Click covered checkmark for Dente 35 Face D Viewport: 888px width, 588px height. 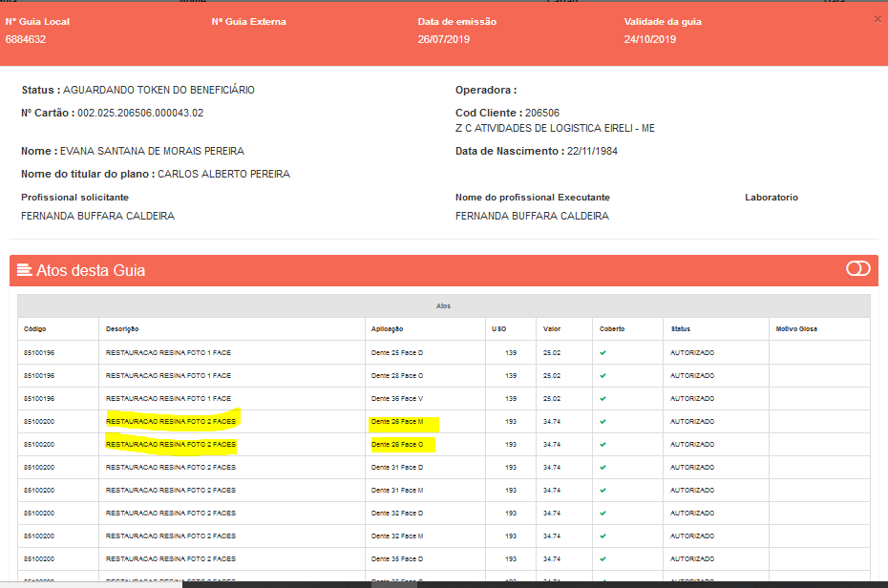pos(603,559)
